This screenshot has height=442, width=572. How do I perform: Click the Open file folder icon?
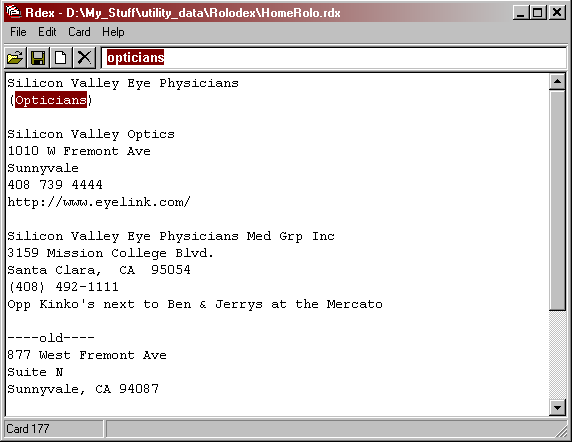pyautogui.click(x=15, y=58)
